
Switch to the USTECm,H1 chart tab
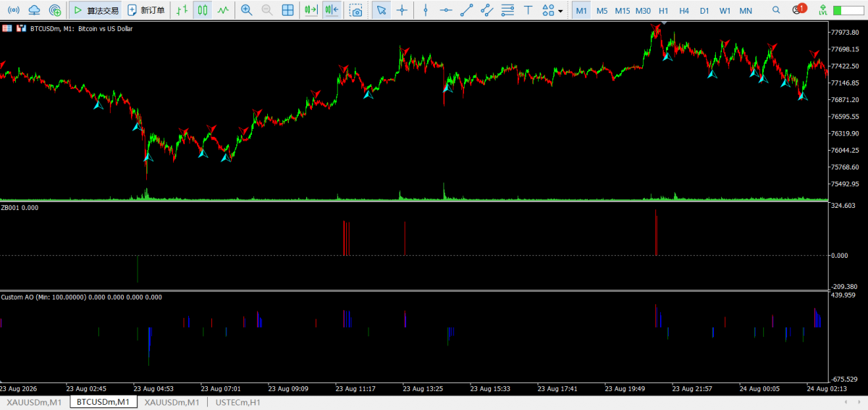[238, 402]
